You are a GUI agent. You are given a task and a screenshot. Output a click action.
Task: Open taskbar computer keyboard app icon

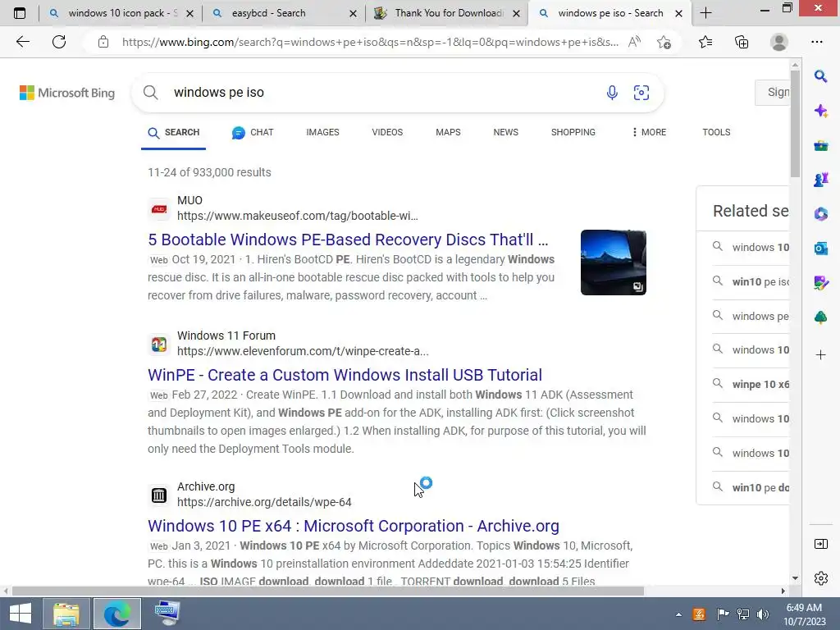click(x=167, y=614)
